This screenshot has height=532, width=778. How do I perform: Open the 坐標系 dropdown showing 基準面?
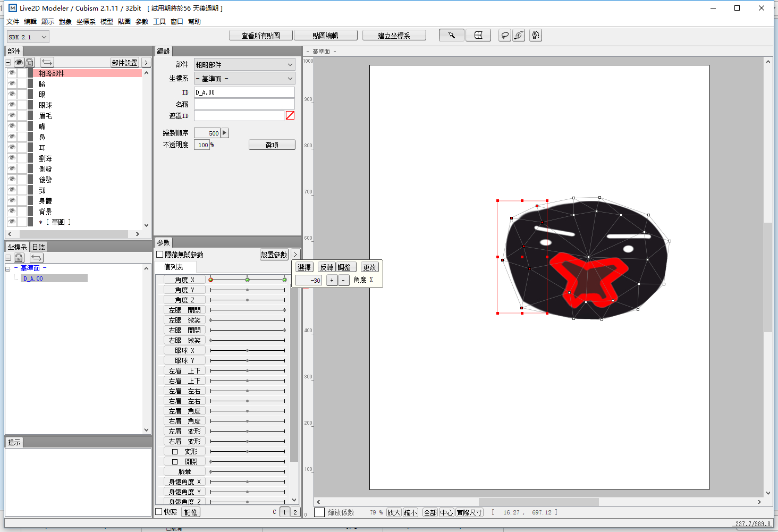point(244,78)
